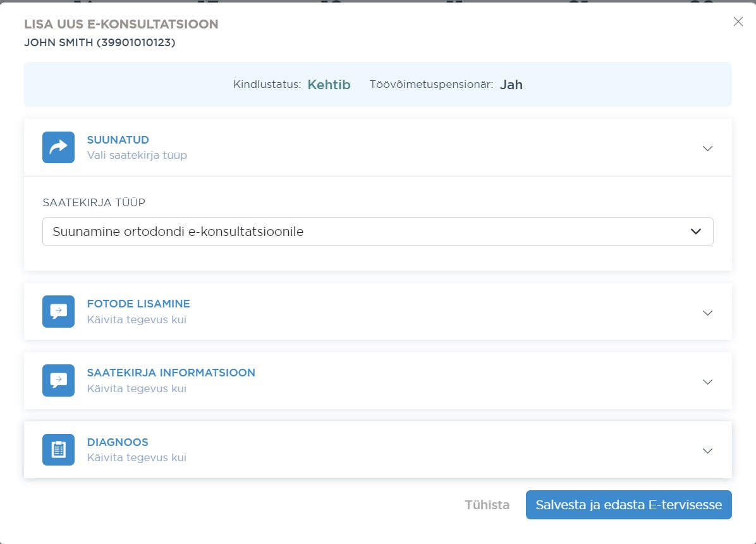Viewport: 756px width, 544px height.
Task: Open the Saatekirja tüüp dropdown field
Action: pos(367,232)
